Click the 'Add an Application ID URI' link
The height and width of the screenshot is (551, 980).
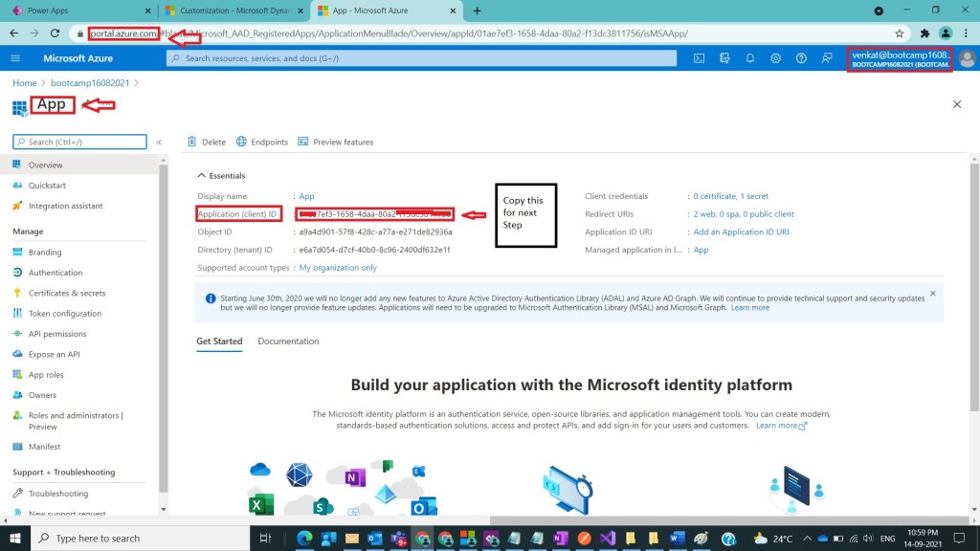(741, 231)
